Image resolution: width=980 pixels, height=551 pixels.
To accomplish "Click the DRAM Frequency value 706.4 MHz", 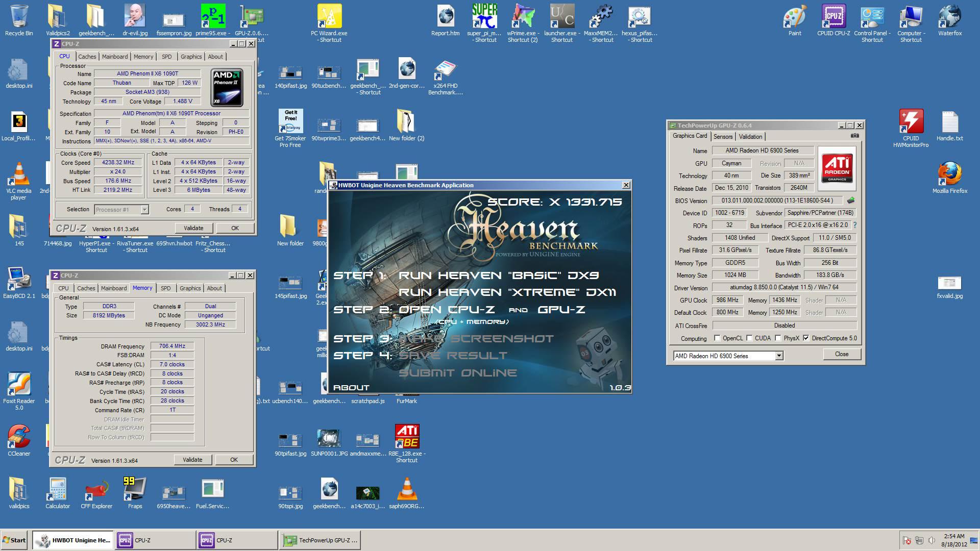I will pos(172,346).
